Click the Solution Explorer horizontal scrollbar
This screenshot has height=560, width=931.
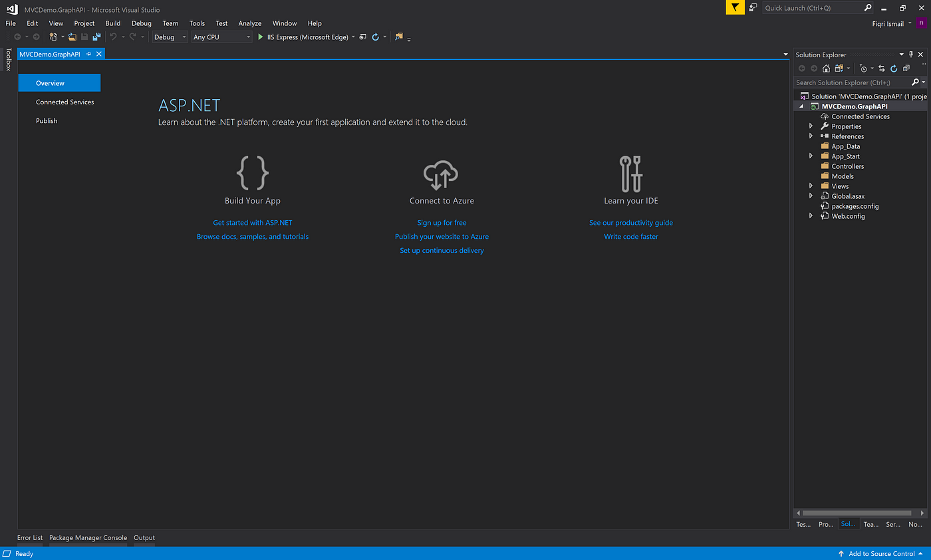click(x=857, y=513)
